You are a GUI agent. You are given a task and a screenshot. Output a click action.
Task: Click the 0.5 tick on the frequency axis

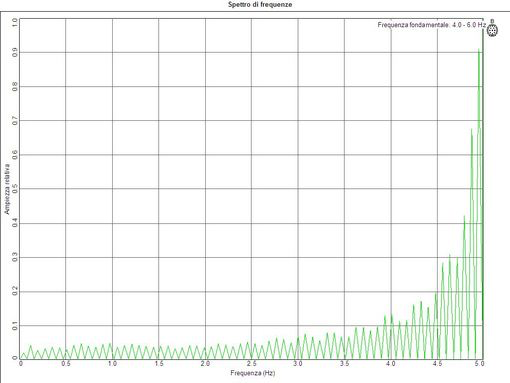(66, 363)
